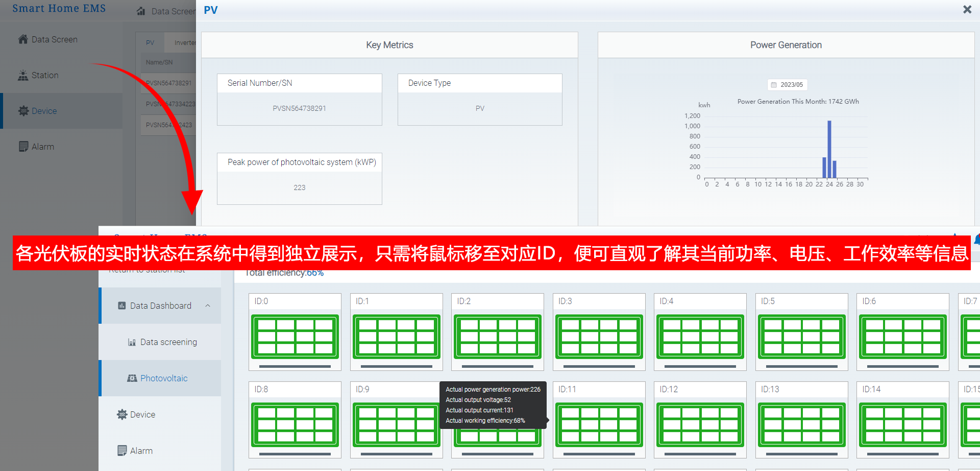Screen dimensions: 980x471
Task: Click the Data screening icon
Action: click(x=132, y=342)
